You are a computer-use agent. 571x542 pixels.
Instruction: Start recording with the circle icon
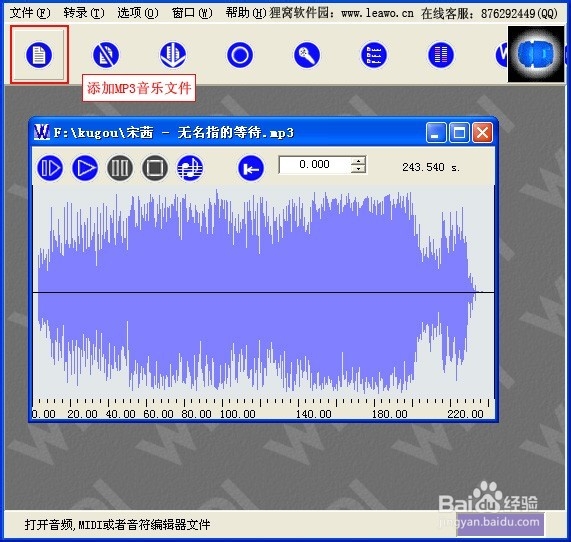tap(240, 55)
